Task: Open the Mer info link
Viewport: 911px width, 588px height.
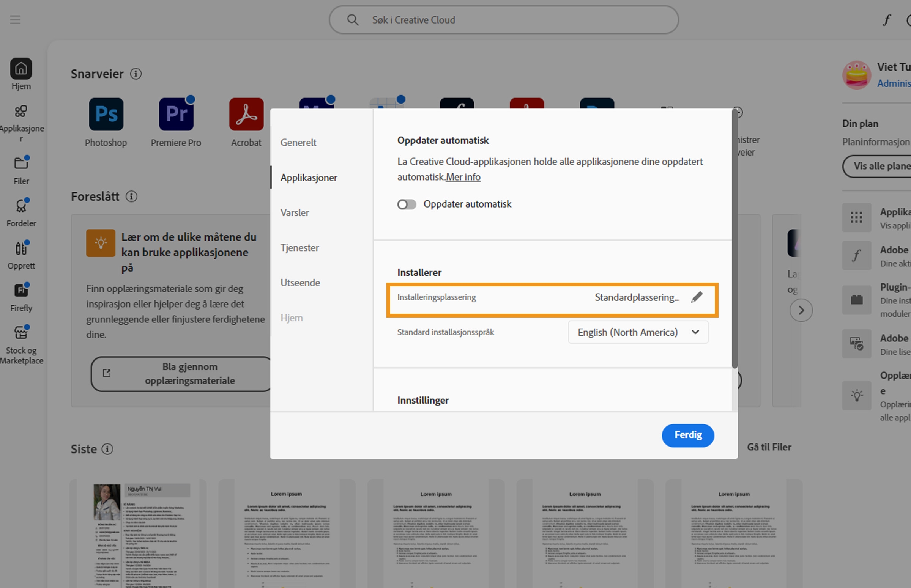Action: (463, 177)
